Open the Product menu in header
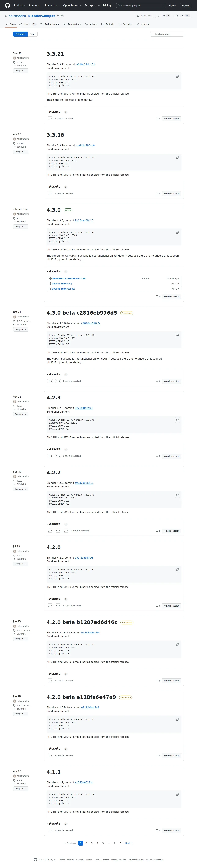The width and height of the screenshot is (197, 868). 19,5
